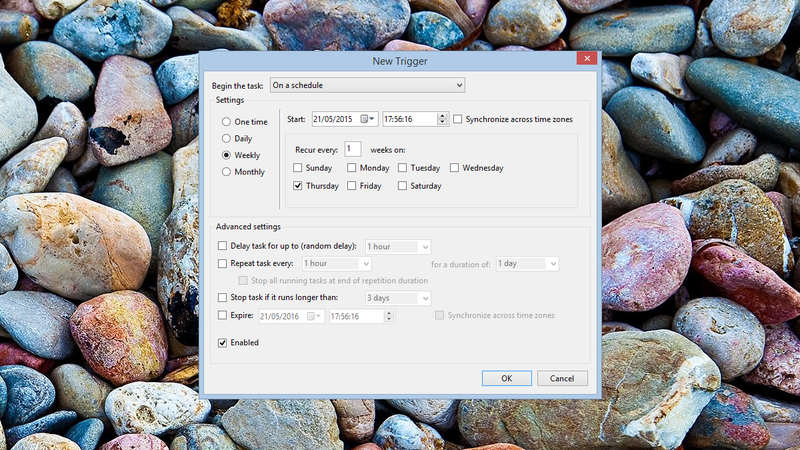Check the Tuesday checkbox
The height and width of the screenshot is (450, 800).
tap(402, 167)
